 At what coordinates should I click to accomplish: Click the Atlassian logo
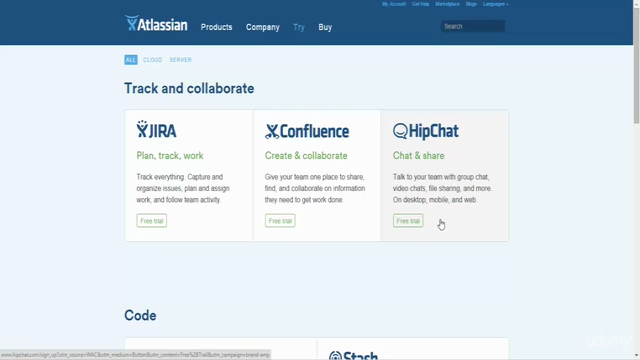(156, 24)
